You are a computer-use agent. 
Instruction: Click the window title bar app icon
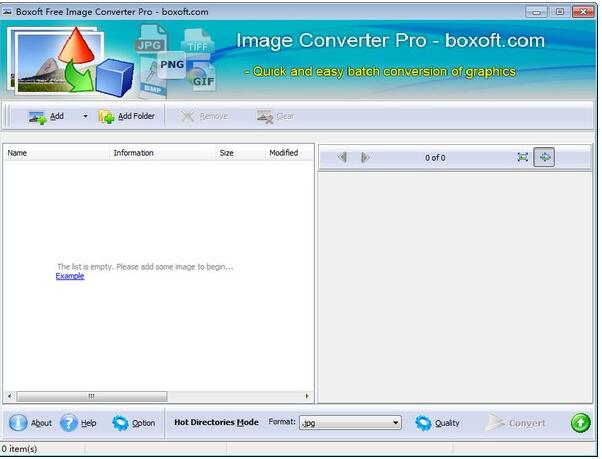[x=7, y=12]
